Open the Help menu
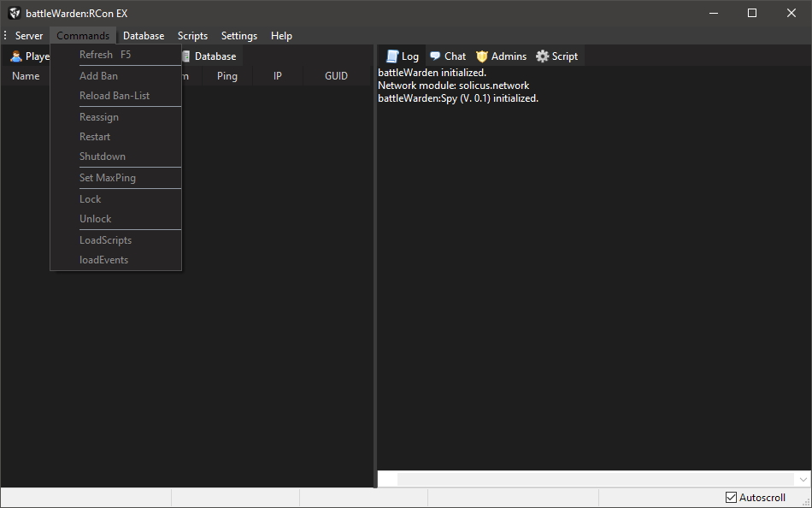The width and height of the screenshot is (812, 508). coord(281,36)
